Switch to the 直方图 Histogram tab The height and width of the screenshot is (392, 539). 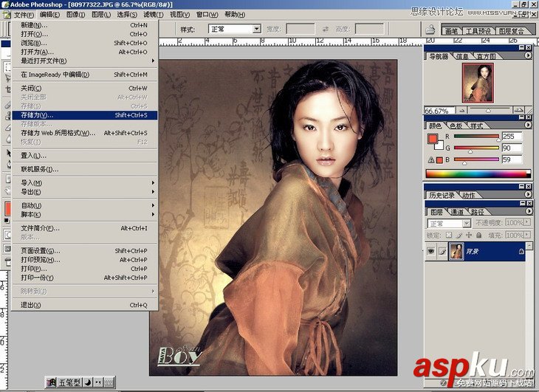[487, 56]
